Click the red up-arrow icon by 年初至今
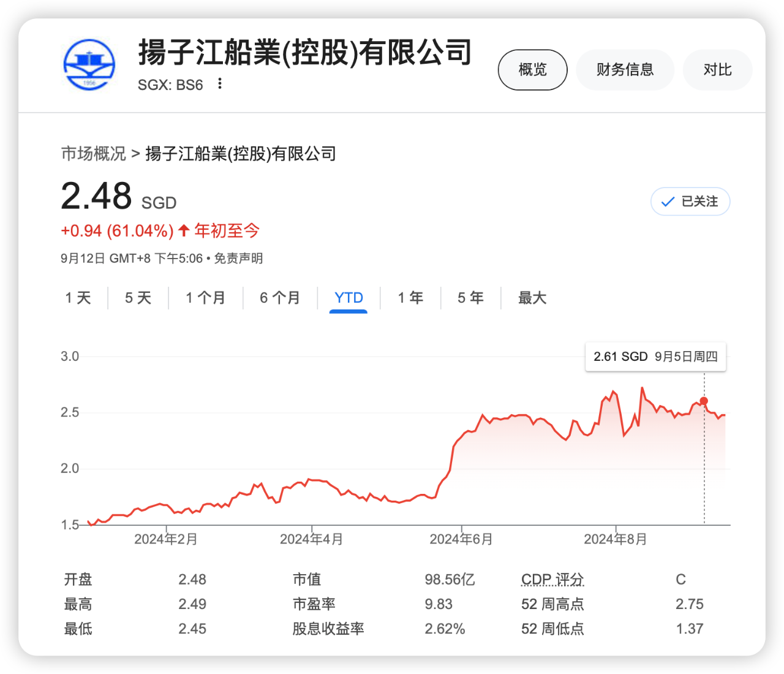Screen dimensions: 784x674 click(184, 231)
